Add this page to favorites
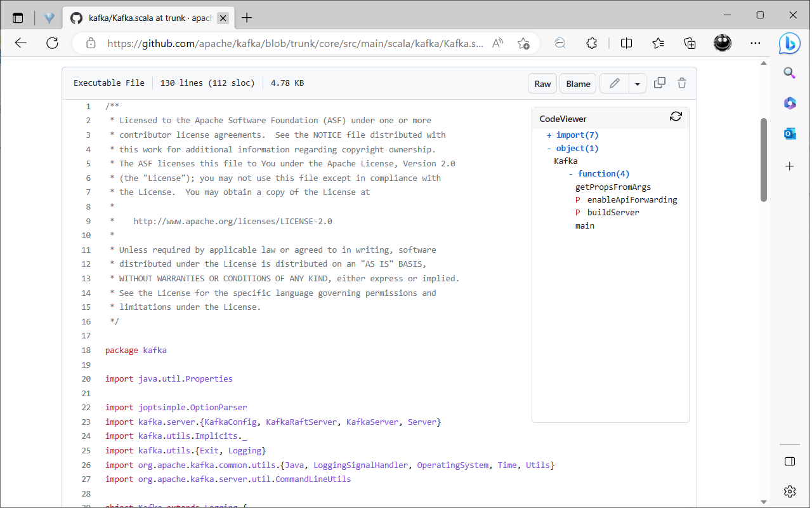The width and height of the screenshot is (812, 508). coord(523,43)
